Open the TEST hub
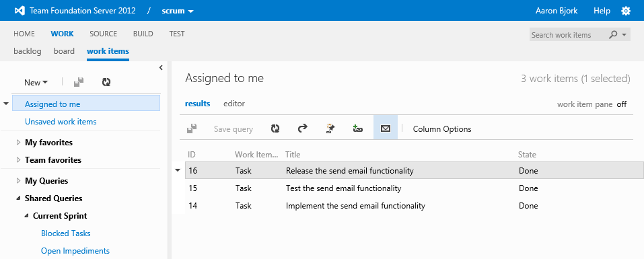This screenshot has height=259, width=644. click(176, 34)
